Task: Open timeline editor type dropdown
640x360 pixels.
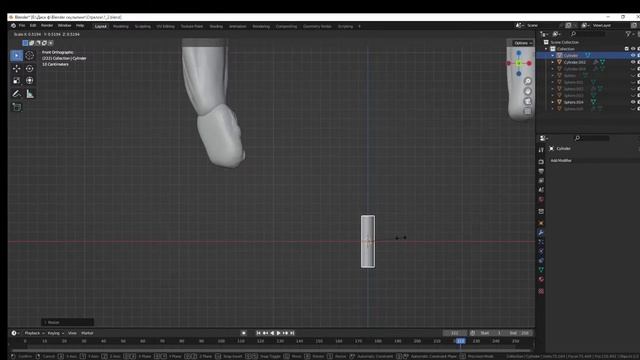Action: [15, 333]
